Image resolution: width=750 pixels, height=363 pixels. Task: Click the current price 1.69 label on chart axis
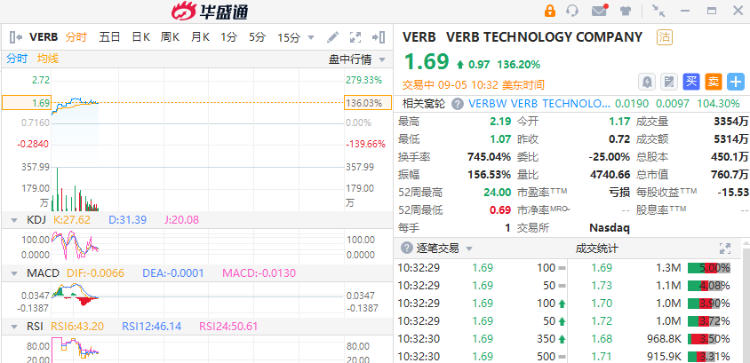[27, 103]
